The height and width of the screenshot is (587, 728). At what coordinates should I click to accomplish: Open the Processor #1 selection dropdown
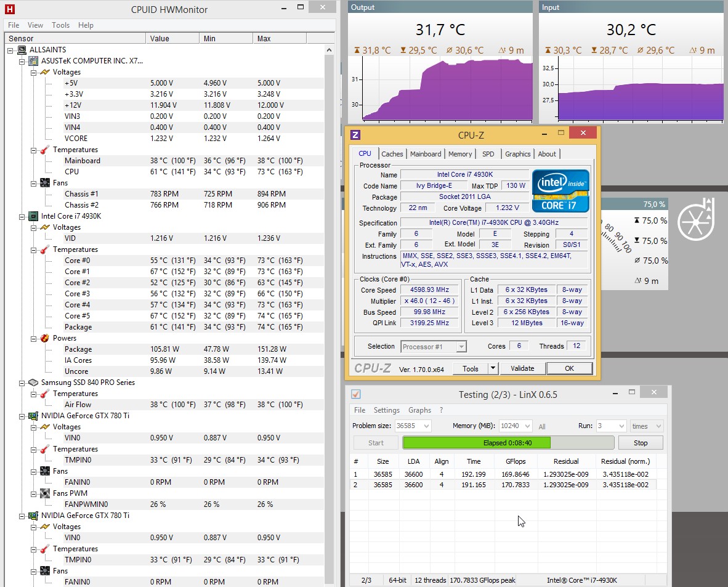point(461,346)
